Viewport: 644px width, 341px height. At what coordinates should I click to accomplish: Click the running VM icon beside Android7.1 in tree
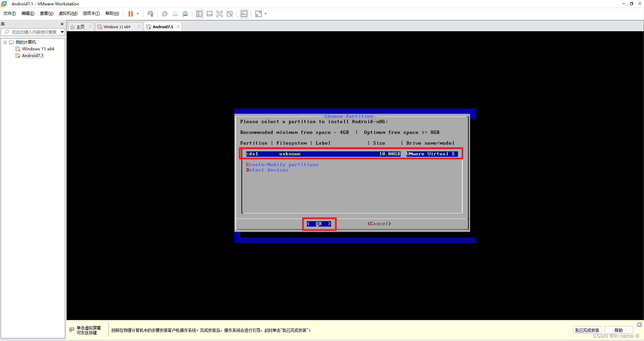click(x=18, y=56)
